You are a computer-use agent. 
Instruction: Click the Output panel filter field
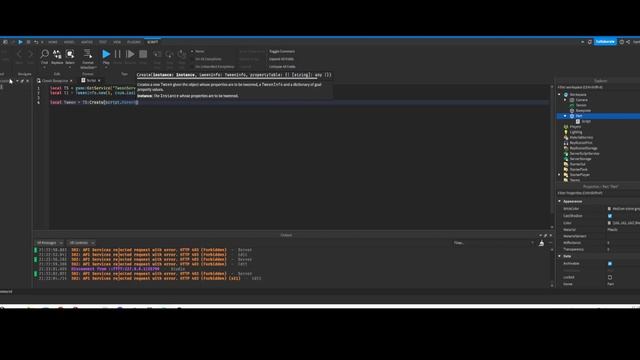pos(493,243)
